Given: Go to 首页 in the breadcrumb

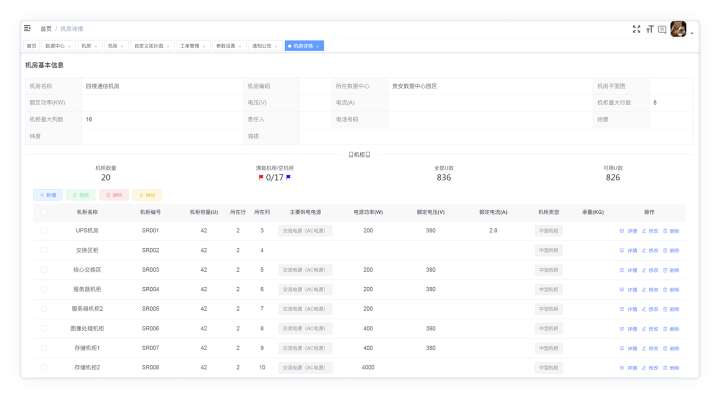Looking at the screenshot, I should pos(46,28).
